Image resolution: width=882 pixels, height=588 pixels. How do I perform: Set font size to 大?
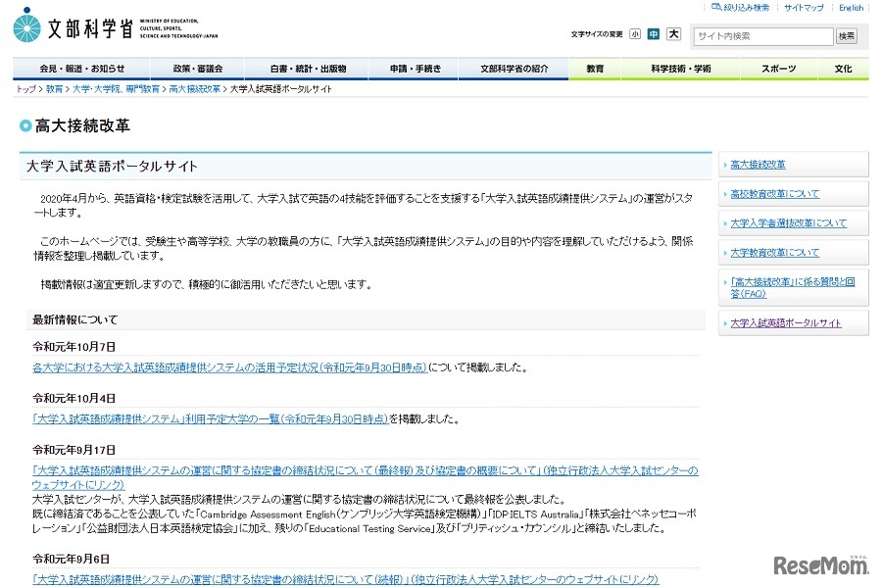[673, 33]
